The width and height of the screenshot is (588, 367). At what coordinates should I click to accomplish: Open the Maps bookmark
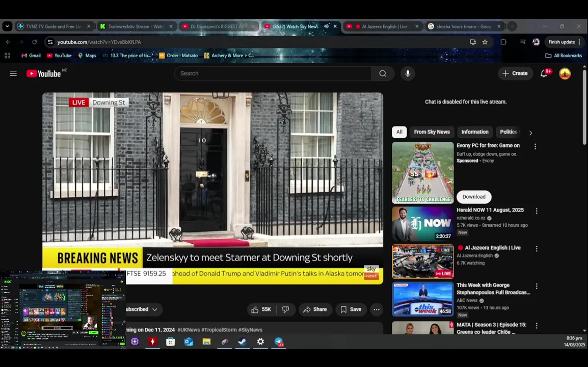pyautogui.click(x=87, y=56)
